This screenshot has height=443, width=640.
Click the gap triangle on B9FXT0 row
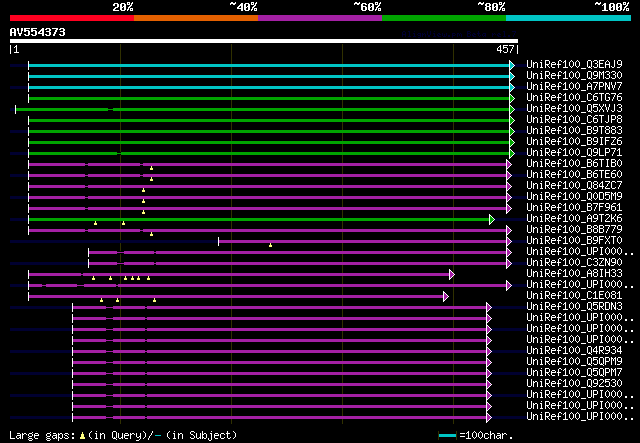[270, 245]
